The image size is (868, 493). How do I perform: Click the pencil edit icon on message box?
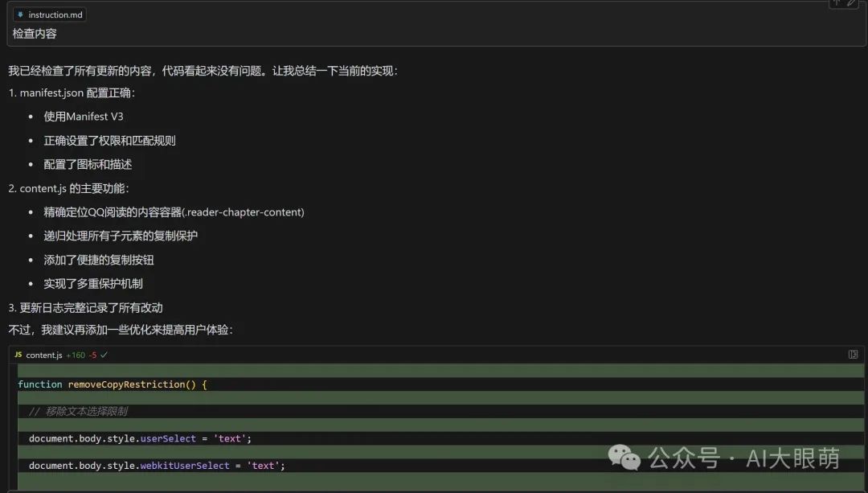[x=852, y=2]
